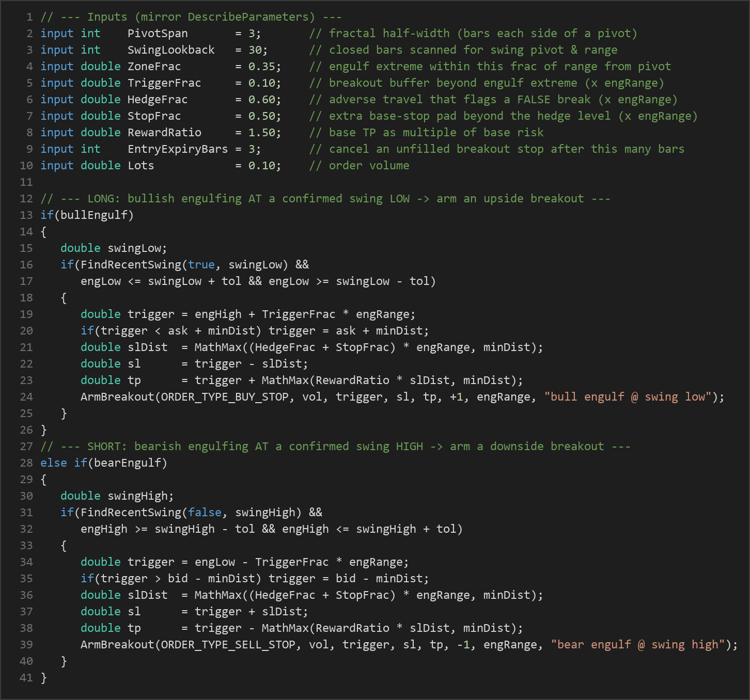Click the "bull engulf @ swing low" string
Viewport: 750px width, 700px height.
point(628,397)
